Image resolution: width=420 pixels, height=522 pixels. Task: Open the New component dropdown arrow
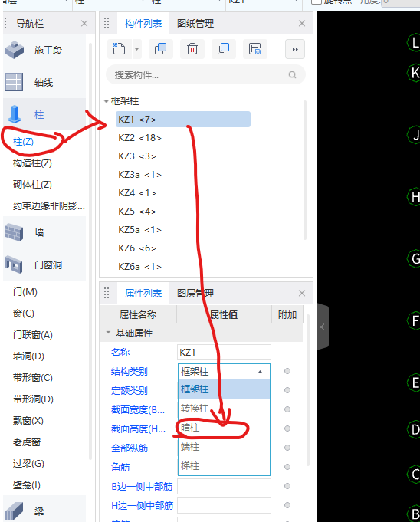(136, 49)
